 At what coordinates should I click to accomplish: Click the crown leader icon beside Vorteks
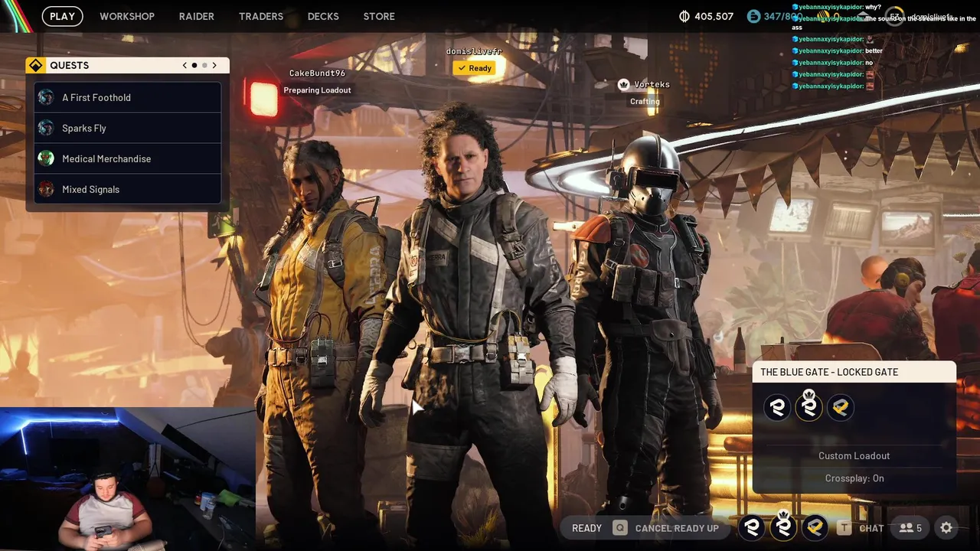coord(624,85)
